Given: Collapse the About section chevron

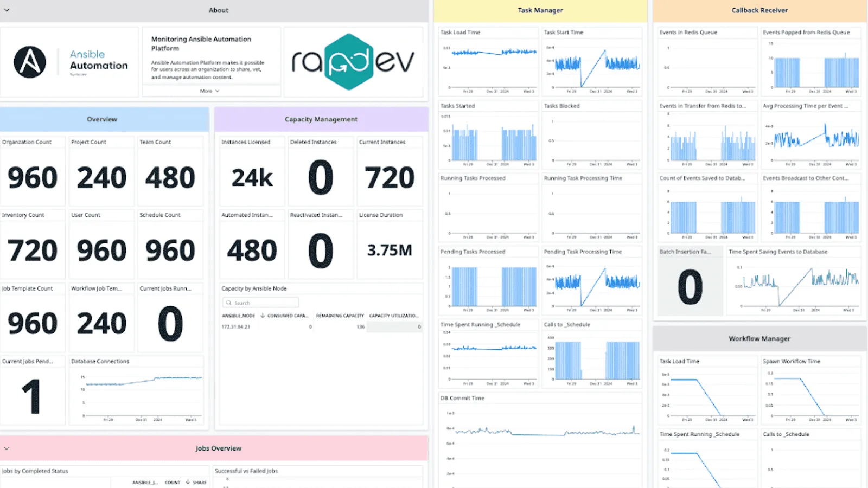Looking at the screenshot, I should [x=7, y=10].
